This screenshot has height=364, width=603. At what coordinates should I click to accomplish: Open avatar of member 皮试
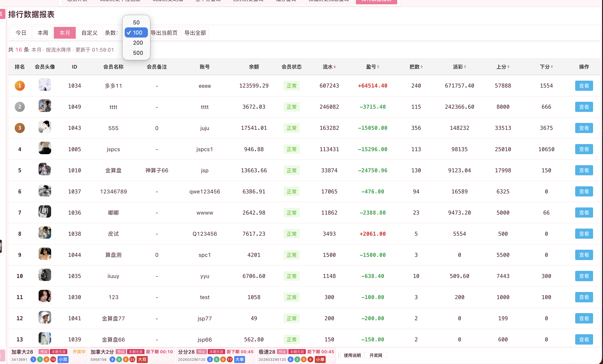click(x=45, y=233)
